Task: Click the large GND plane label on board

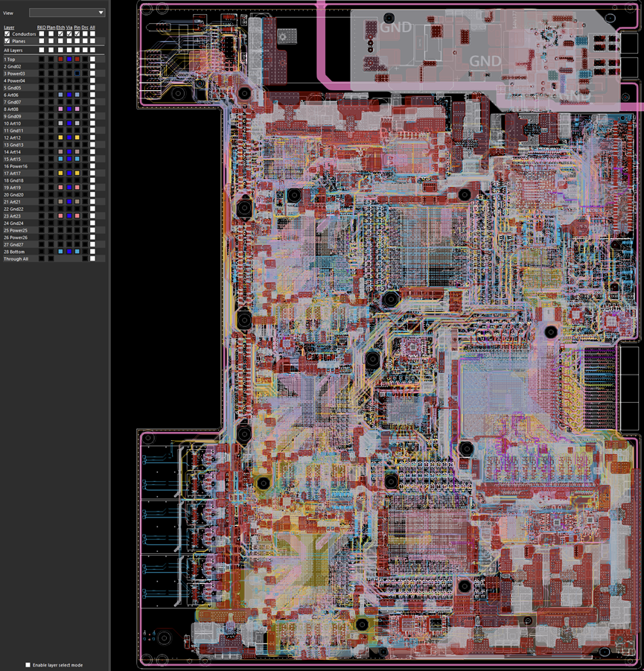Action: coord(485,60)
